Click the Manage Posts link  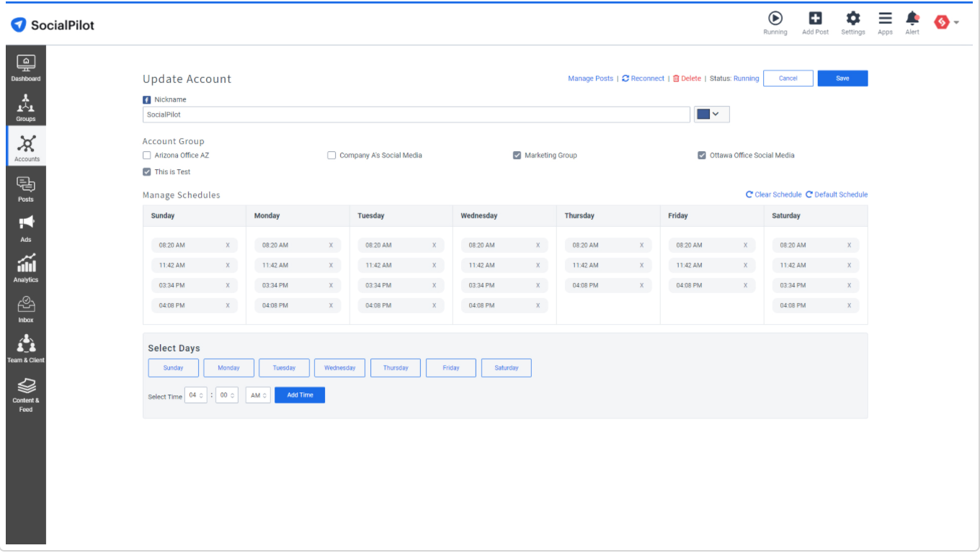(590, 78)
